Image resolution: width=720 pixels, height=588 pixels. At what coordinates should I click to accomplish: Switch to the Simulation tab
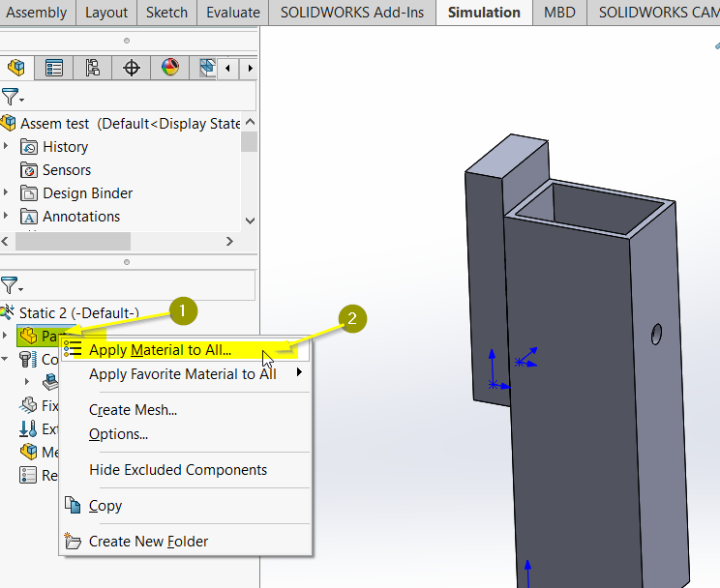tap(484, 13)
